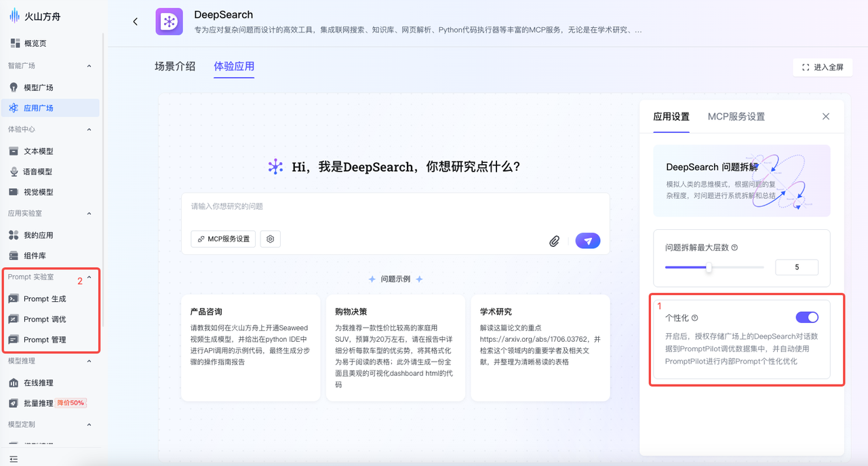Viewport: 868px width, 466px height.
Task: Open the 学术研究 example card
Action: pos(540,348)
